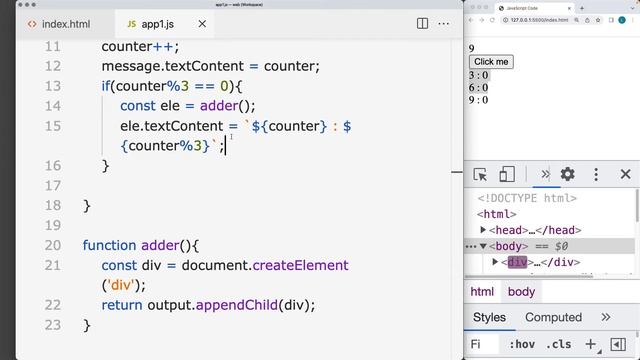Close the app1.js editor tab
640x360 pixels.
tap(202, 24)
